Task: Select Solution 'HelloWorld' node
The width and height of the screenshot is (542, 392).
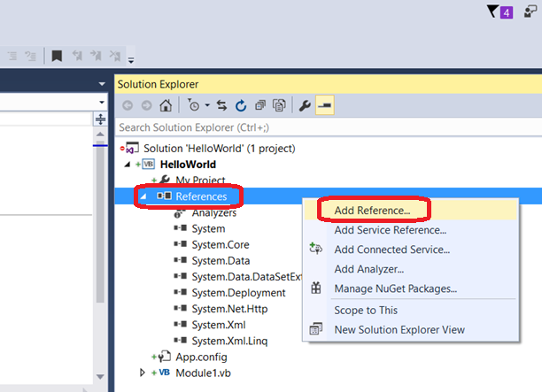Action: [x=219, y=149]
